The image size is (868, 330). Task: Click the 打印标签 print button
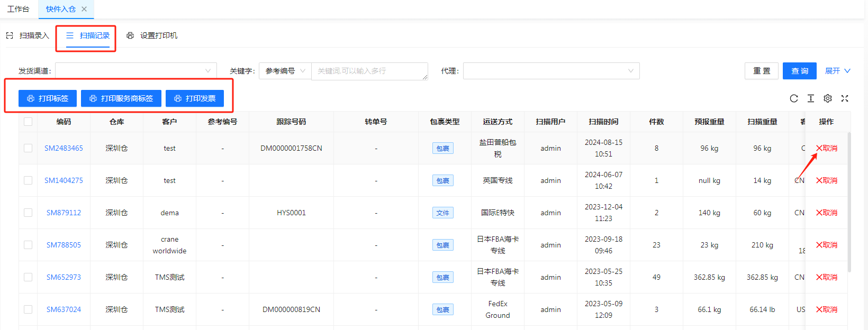tap(48, 98)
